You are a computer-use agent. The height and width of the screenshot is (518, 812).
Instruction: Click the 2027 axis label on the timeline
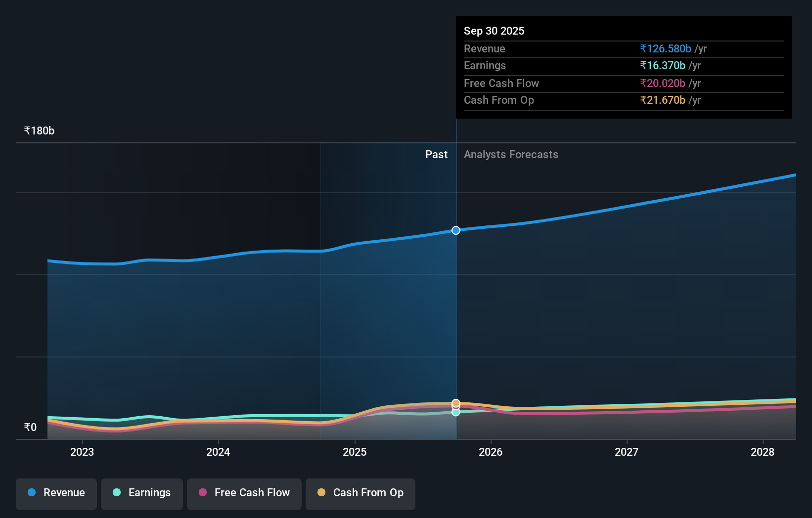pyautogui.click(x=627, y=452)
